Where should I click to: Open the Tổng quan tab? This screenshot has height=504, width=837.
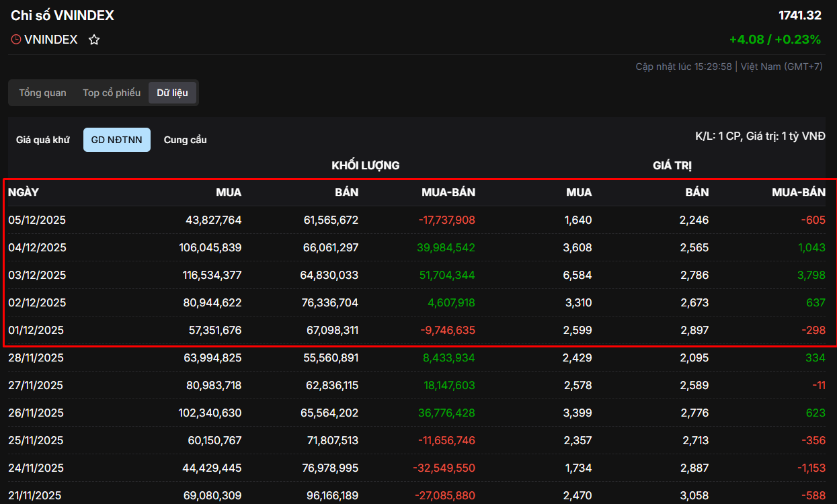pos(42,93)
